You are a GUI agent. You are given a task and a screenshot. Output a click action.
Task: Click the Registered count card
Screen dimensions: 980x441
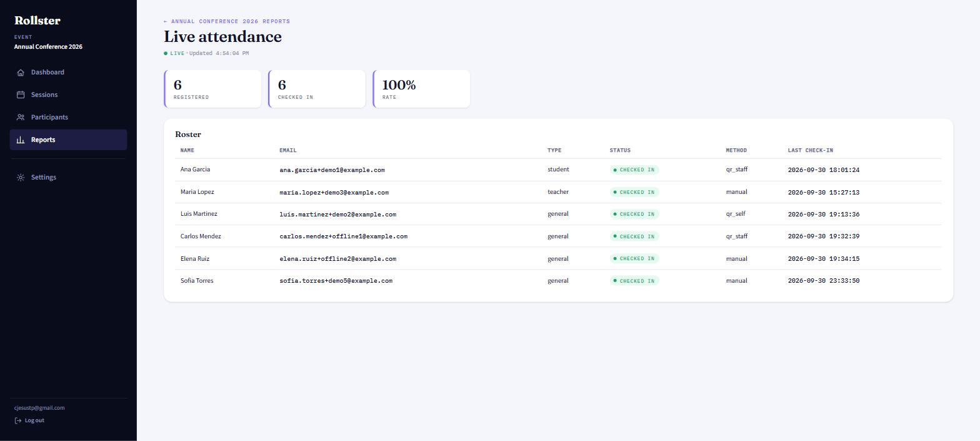point(212,89)
